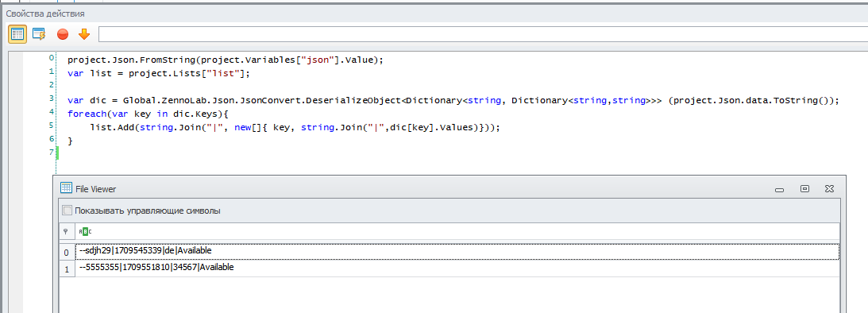Select the code editor view icon
The height and width of the screenshot is (313, 868).
pyautogui.click(x=17, y=34)
